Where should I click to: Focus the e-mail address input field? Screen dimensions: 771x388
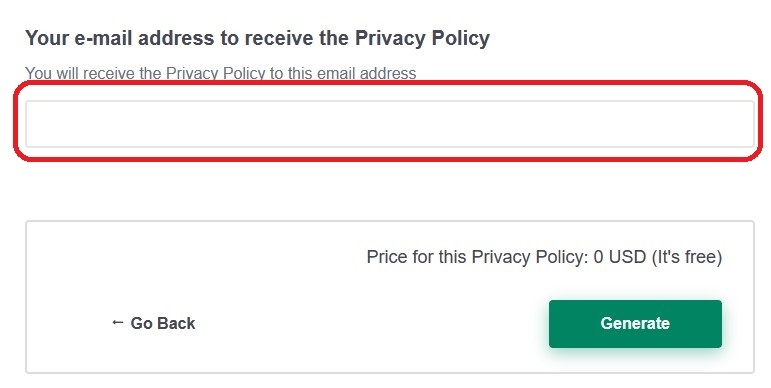tap(389, 124)
